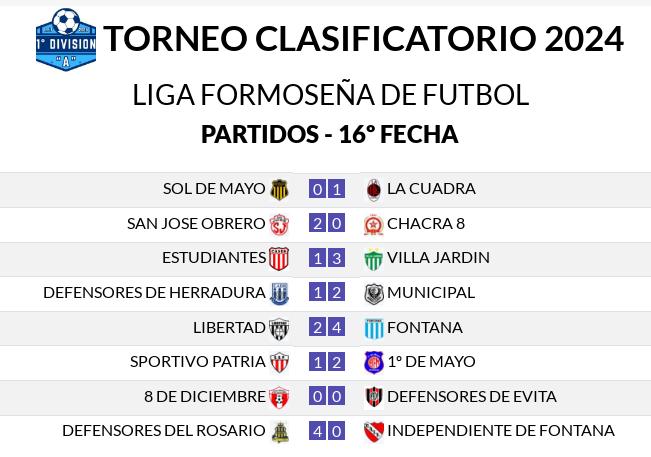
Task: Click Libertad's score box showing 2
Action: pyautogui.click(x=318, y=328)
